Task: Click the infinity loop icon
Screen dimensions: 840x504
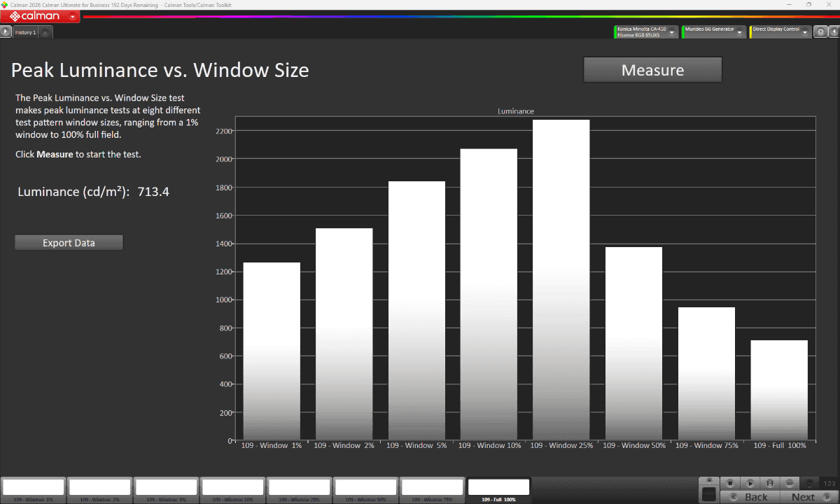Action: [x=789, y=483]
